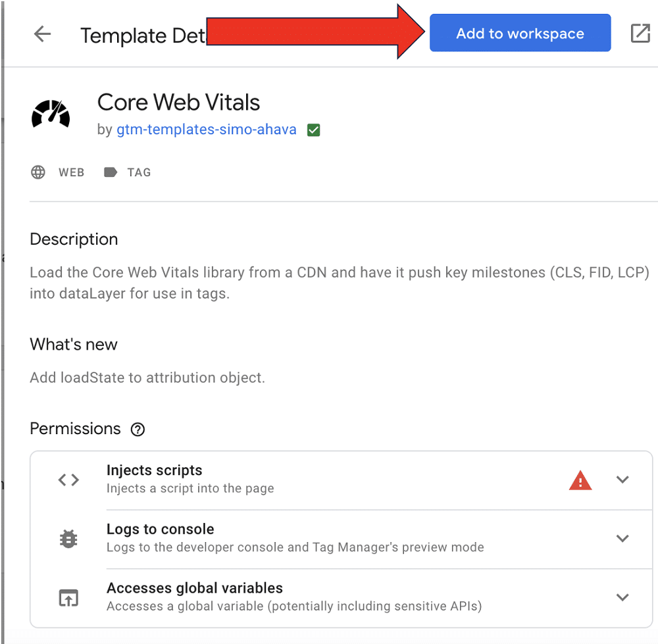
Task: Expand the Injects scripts permission chevron
Action: point(622,480)
